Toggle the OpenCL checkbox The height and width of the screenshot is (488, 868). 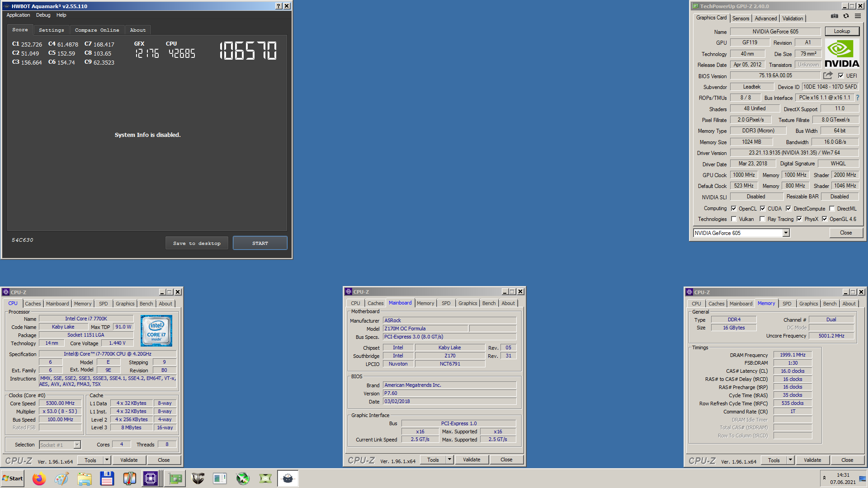pos(734,208)
